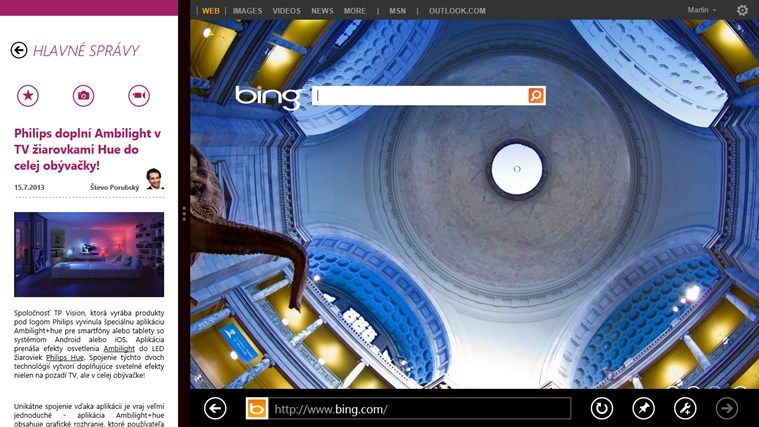Image resolution: width=759 pixels, height=427 pixels.
Task: Click inside the Bing search box
Action: pyautogui.click(x=420, y=95)
